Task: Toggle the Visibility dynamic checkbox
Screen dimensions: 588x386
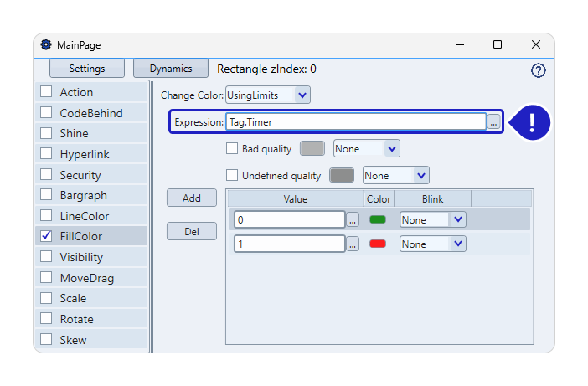Action: point(46,257)
